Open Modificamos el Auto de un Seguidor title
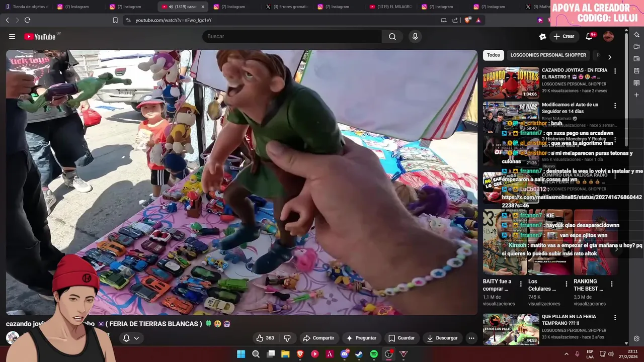The height and width of the screenshot is (362, 644). [x=570, y=108]
